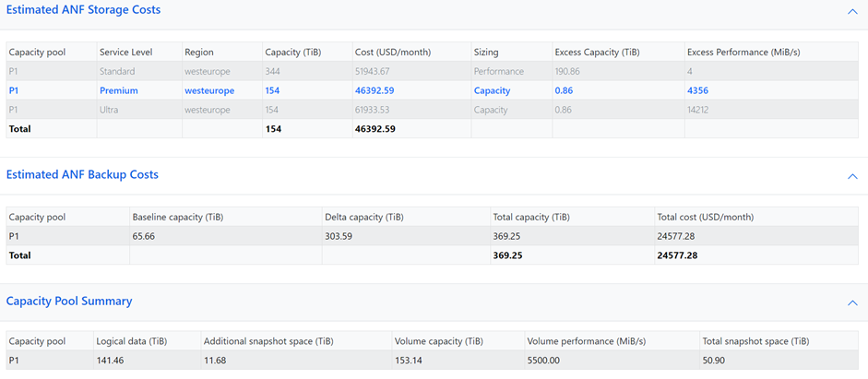
Task: Click the Logical data (TiB) header
Action: (132, 341)
